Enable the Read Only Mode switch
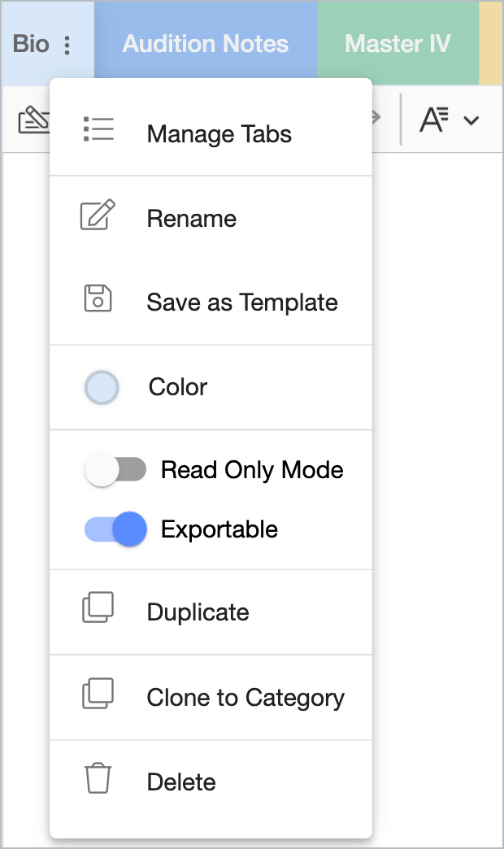This screenshot has height=849, width=504. (115, 469)
